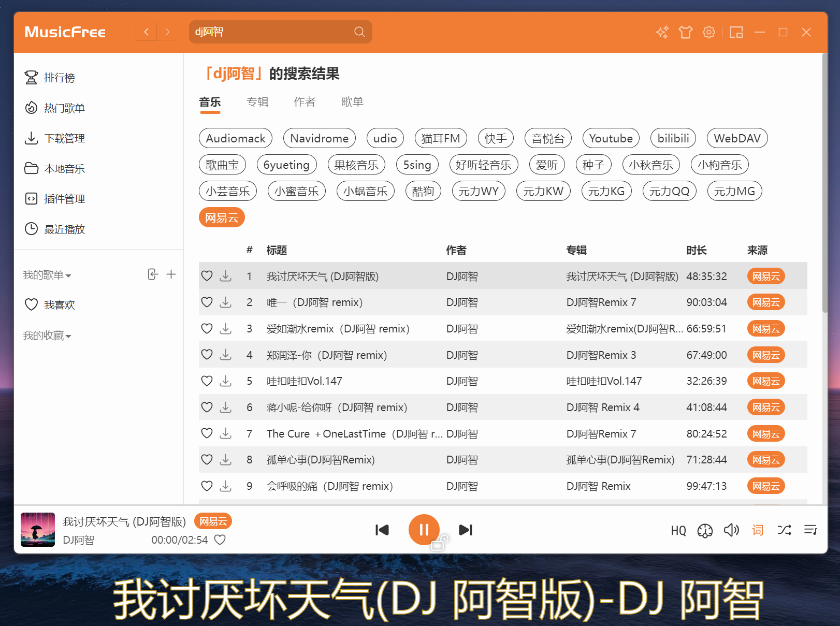Expand the 我的收藏 favorites section
840x626 pixels.
pyautogui.click(x=47, y=336)
